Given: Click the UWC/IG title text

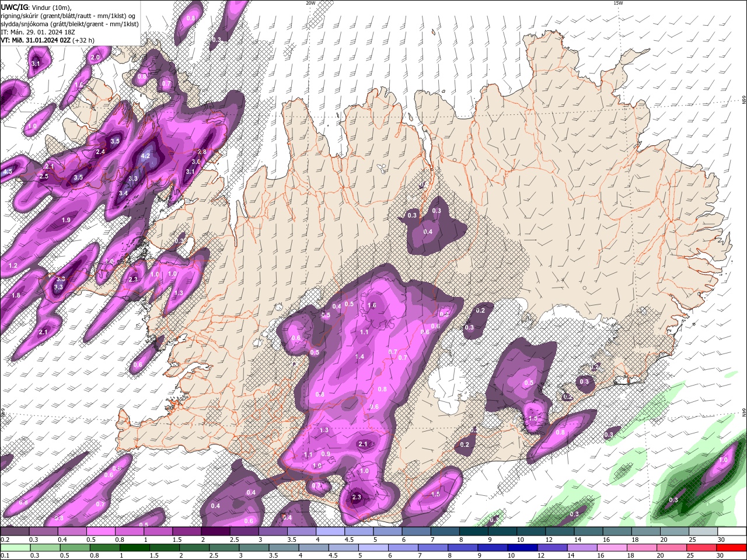Looking at the screenshot, I should pyautogui.click(x=13, y=6).
